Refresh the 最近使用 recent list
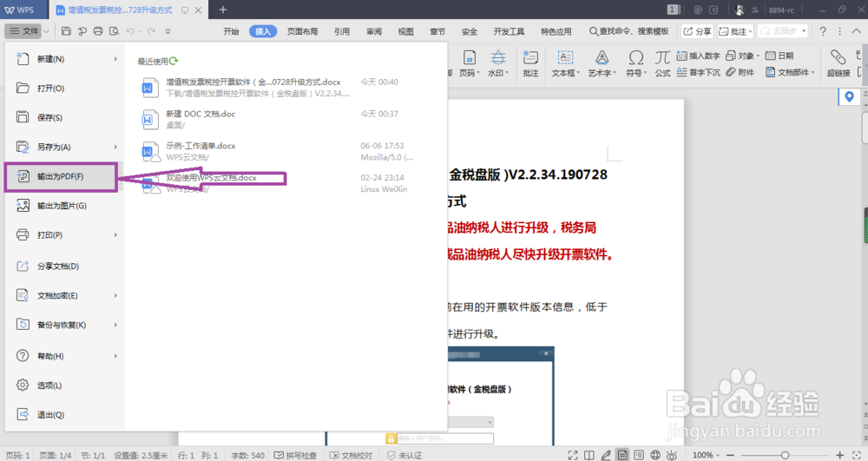The height and width of the screenshot is (461, 868). coord(174,61)
